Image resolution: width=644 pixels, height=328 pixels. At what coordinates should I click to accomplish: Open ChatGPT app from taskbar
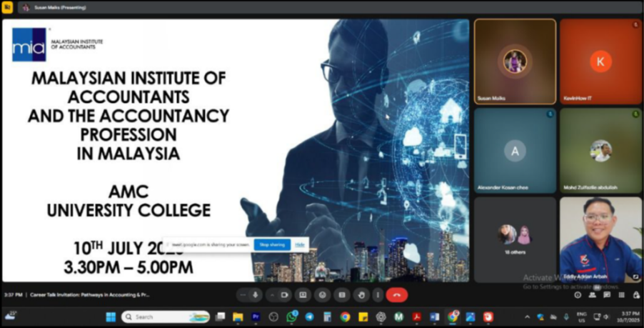point(381,317)
